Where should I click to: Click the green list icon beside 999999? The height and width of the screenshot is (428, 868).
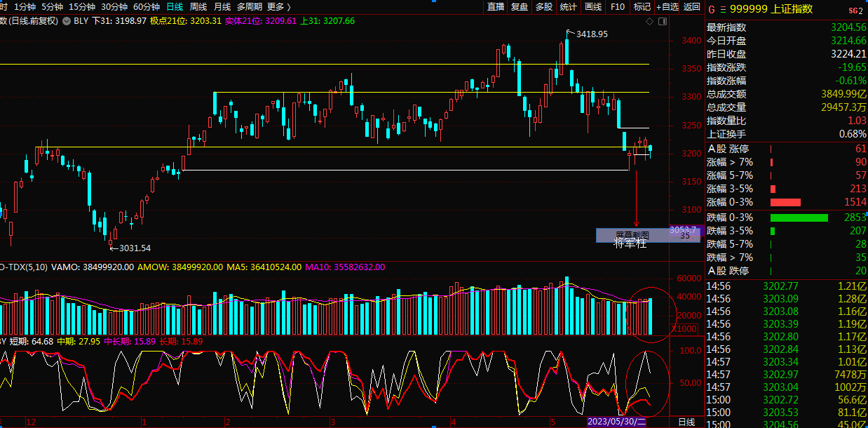pyautogui.click(x=722, y=10)
